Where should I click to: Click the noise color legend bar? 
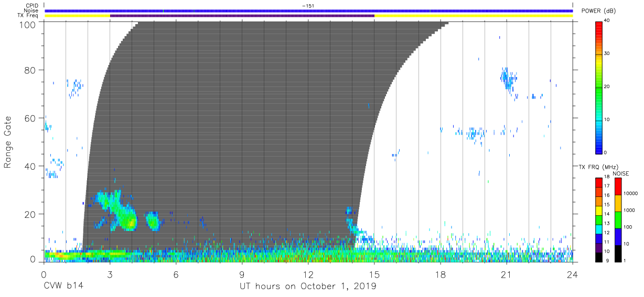[618, 219]
